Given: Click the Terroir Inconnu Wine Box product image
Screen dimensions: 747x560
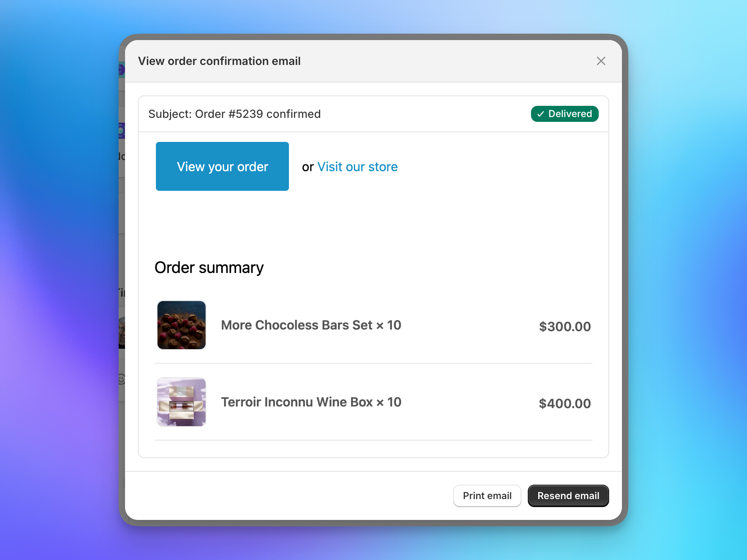Looking at the screenshot, I should [x=181, y=402].
